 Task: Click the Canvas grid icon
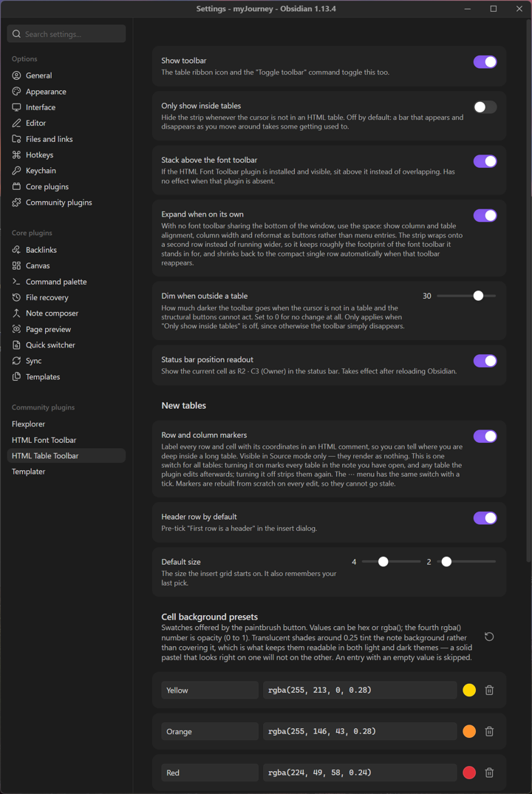click(x=17, y=266)
